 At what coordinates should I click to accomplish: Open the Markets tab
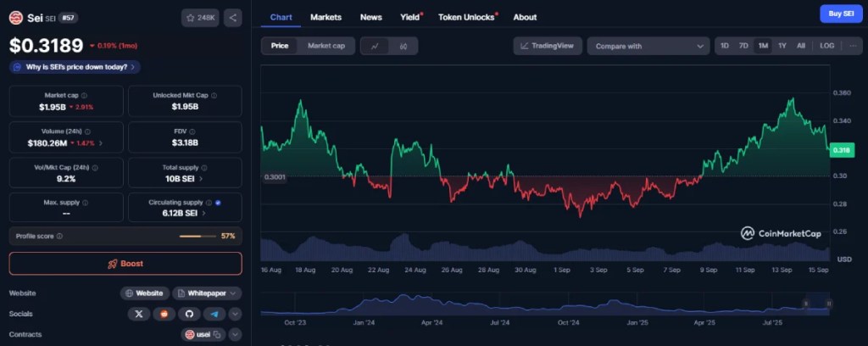pyautogui.click(x=325, y=17)
